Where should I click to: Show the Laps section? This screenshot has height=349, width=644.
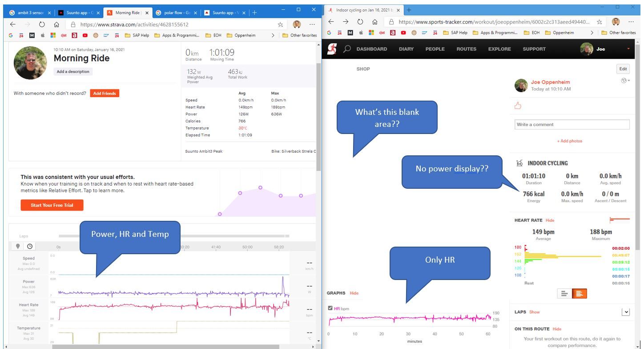(534, 312)
